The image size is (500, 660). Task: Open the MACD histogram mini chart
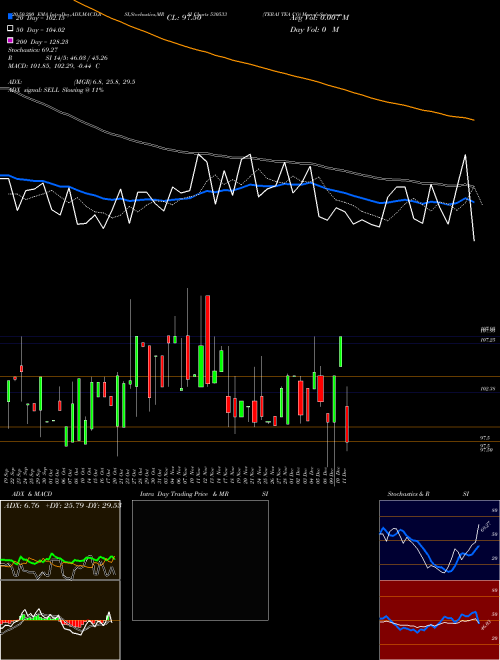coord(60,620)
